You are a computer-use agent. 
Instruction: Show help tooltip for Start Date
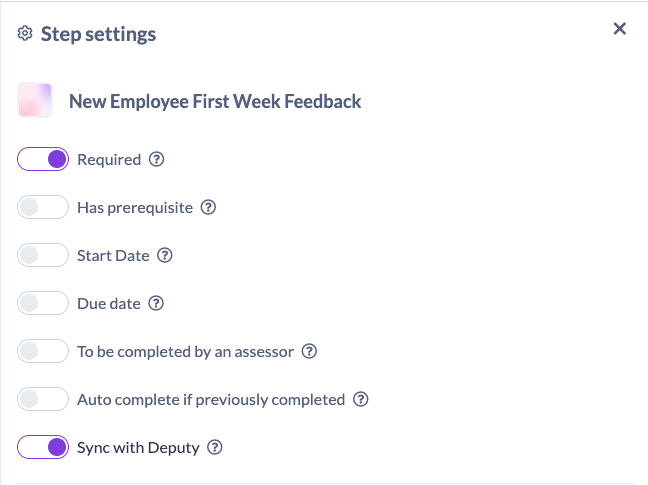tap(166, 255)
